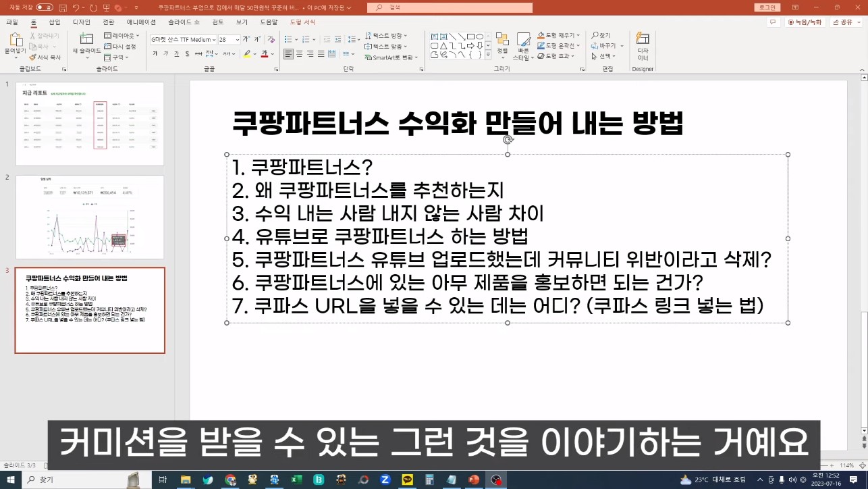Apply Bold (굵은 가) formatting
The width and height of the screenshot is (868, 489).
(155, 54)
